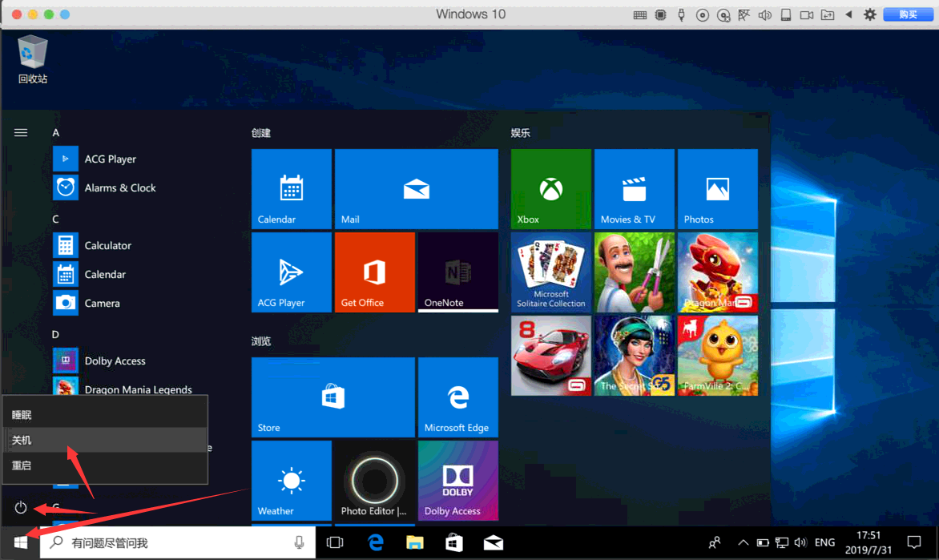Click the USB icon in VM toolbar
The image size is (939, 560).
682,15
